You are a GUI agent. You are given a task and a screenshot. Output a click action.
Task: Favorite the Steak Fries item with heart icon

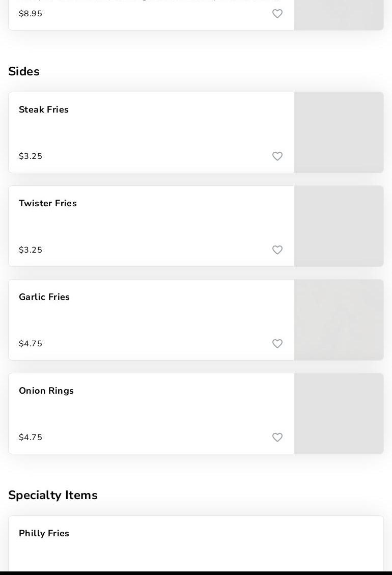(x=277, y=156)
